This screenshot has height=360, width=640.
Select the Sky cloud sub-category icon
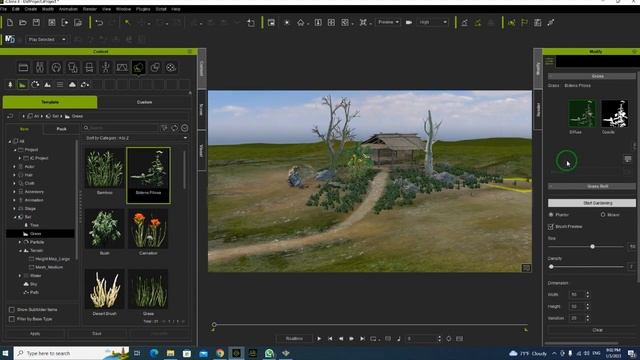click(x=72, y=84)
